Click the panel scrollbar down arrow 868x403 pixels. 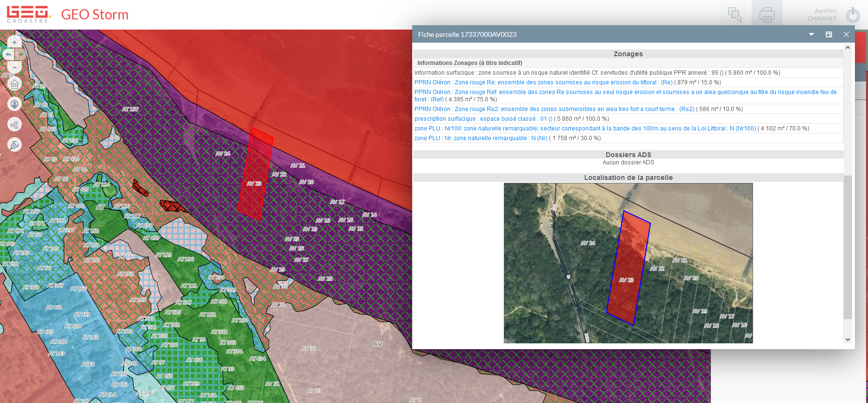point(848,339)
